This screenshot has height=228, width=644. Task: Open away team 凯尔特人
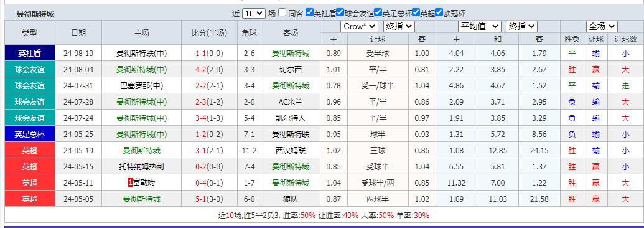[291, 118]
